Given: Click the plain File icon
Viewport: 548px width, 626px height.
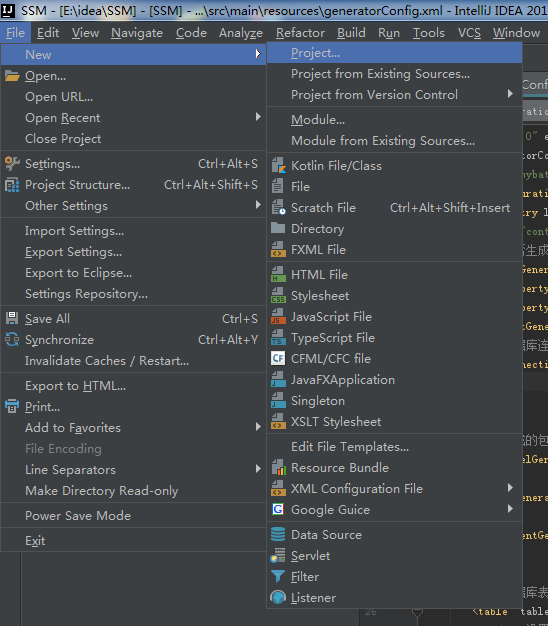Looking at the screenshot, I should pyautogui.click(x=277, y=186).
